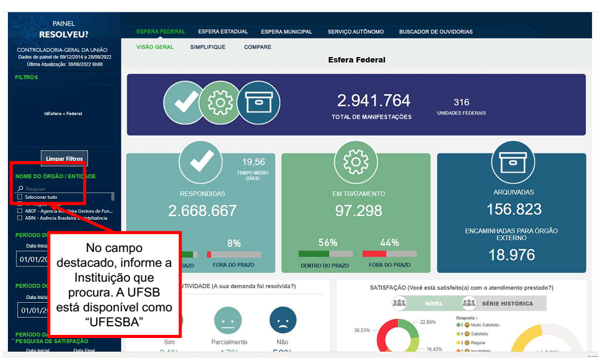
Task: Click the people icon beside Nível
Action: click(x=399, y=303)
